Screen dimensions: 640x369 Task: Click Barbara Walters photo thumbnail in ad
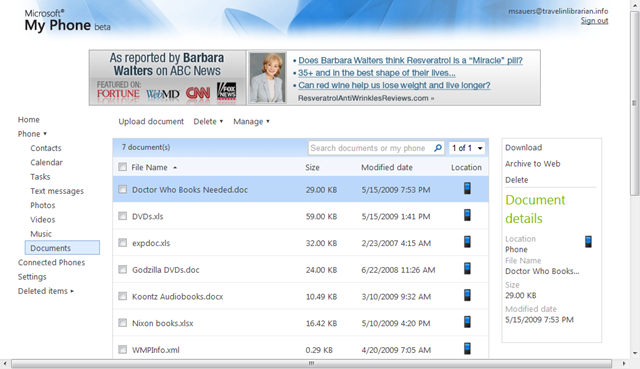pyautogui.click(x=267, y=78)
